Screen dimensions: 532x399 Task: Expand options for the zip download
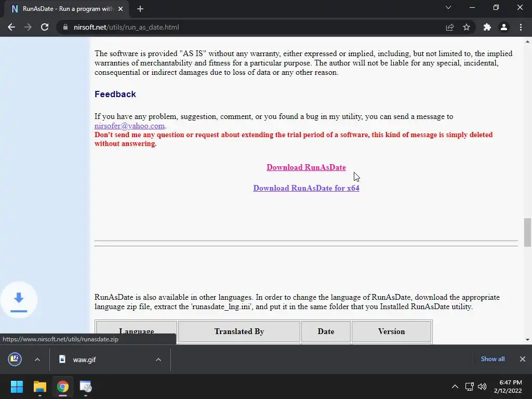tap(37, 360)
